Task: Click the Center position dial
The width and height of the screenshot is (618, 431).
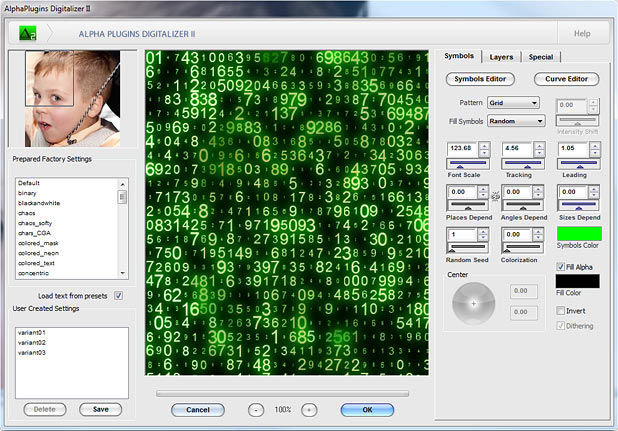Action: click(474, 301)
